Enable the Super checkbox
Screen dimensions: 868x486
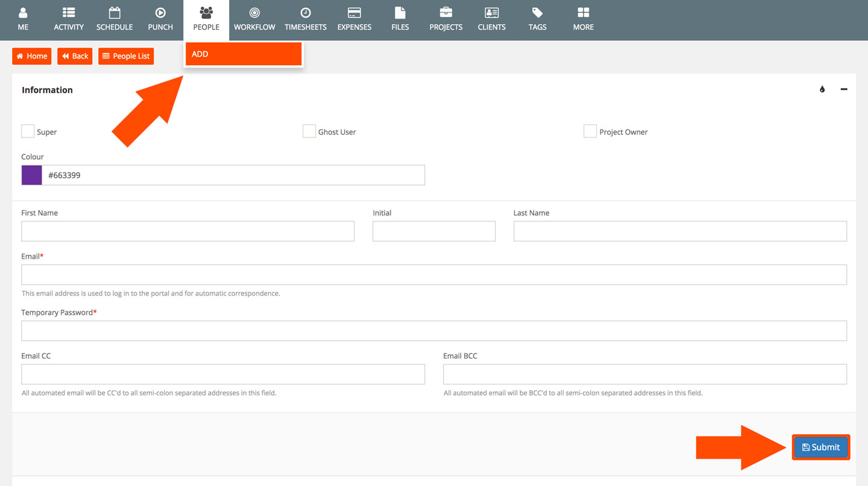(x=28, y=131)
